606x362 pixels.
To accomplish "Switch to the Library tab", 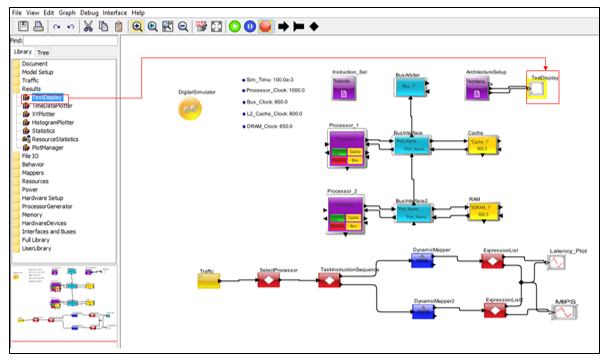I will click(x=23, y=52).
